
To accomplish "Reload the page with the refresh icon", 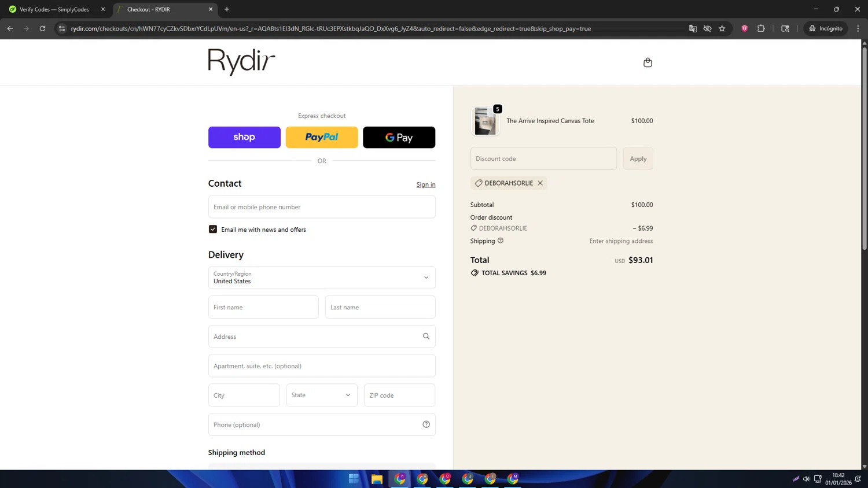I will pyautogui.click(x=42, y=28).
